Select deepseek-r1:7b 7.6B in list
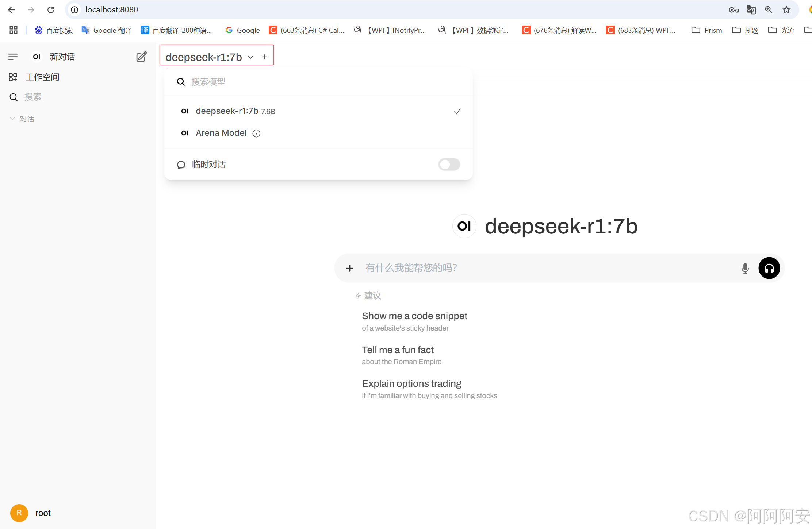Viewport: 812px width, 529px height. [318, 111]
